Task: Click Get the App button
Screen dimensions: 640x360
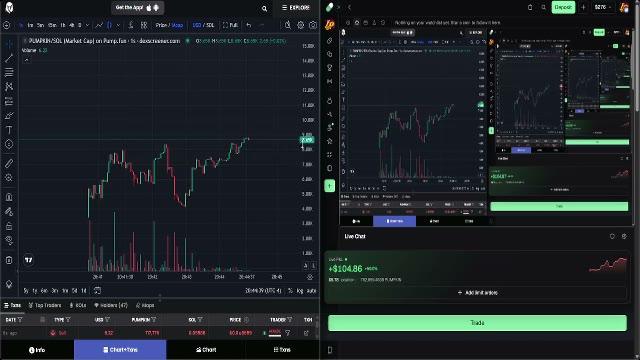Action: (138, 8)
